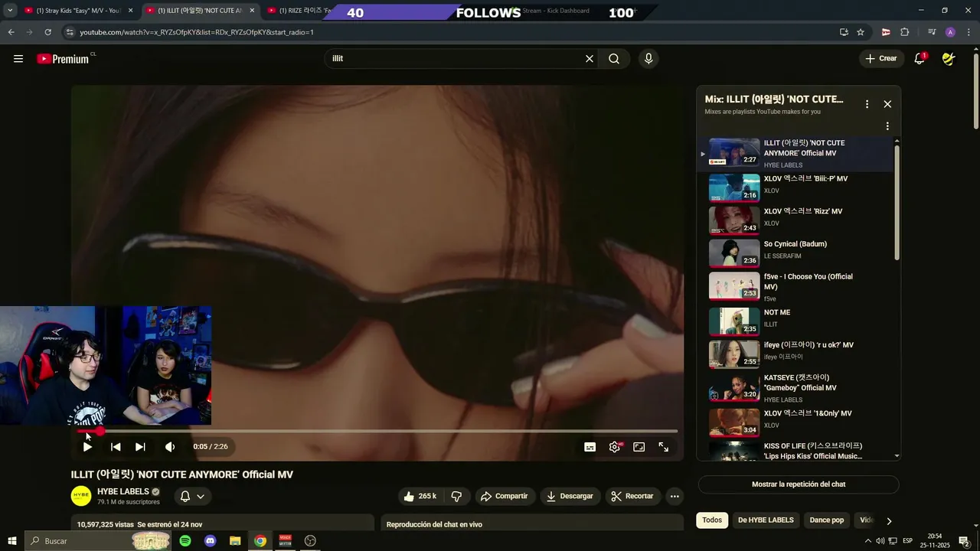This screenshot has height=551, width=980.
Task: Open HYBE LABELS channel avatar
Action: tap(81, 496)
